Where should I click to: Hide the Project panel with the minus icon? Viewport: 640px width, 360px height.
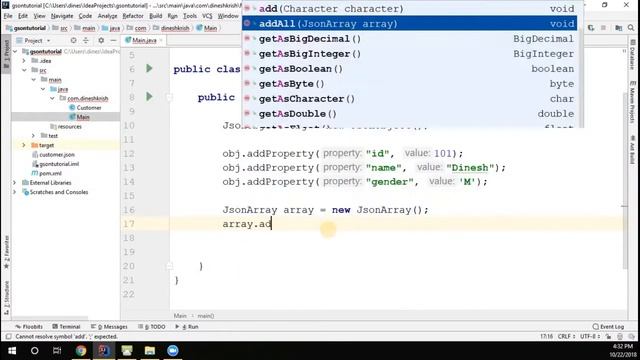pyautogui.click(x=113, y=40)
